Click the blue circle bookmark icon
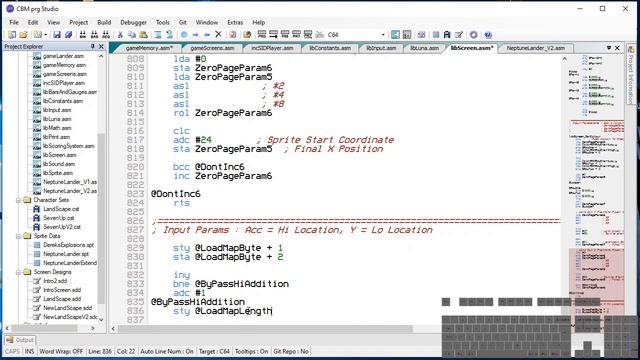This screenshot has height=360, width=640. 184,35
